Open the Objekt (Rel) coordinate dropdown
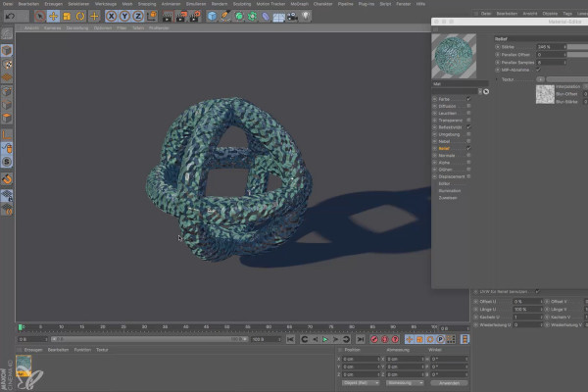The image size is (588, 392). (x=361, y=383)
